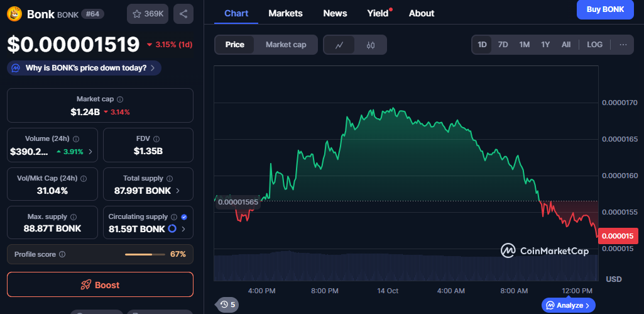Screen dimensions: 644x314
Task: Toggle chart to Market cap
Action: coord(286,45)
